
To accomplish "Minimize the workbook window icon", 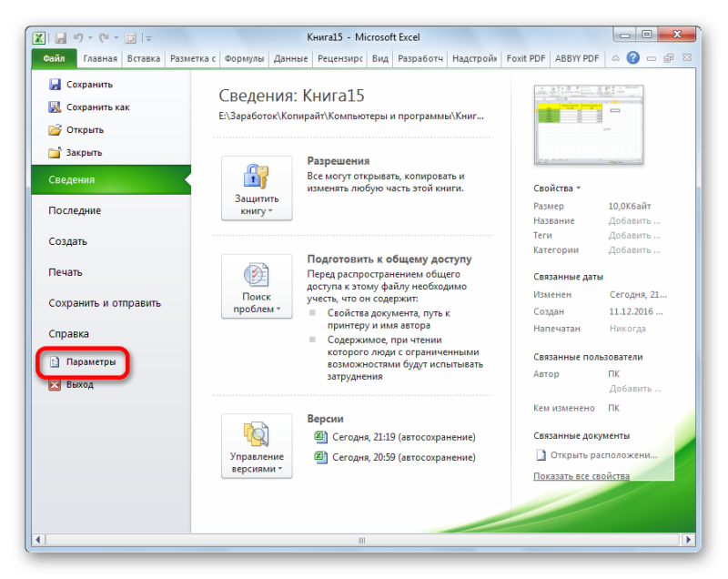I will 652,59.
